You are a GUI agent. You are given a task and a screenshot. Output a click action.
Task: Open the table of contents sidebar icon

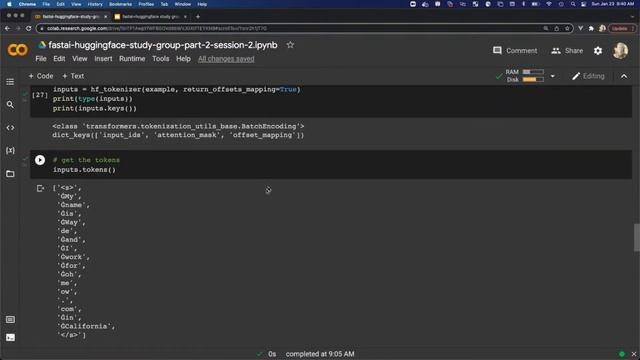pos(10,82)
